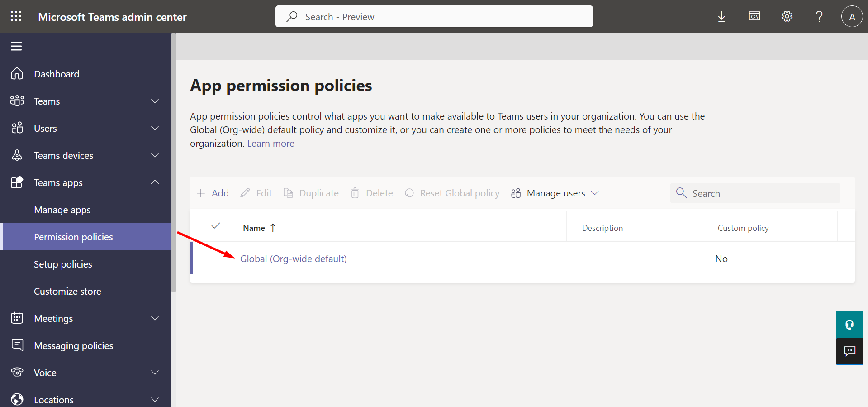Viewport: 868px width, 407px height.
Task: Open the Cloud Shell console icon
Action: pos(754,17)
